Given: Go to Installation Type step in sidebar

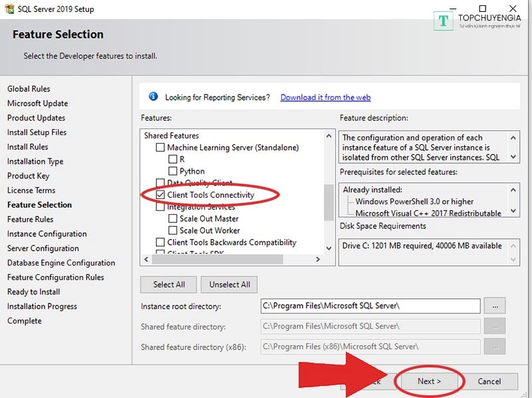Looking at the screenshot, I should tap(35, 161).
